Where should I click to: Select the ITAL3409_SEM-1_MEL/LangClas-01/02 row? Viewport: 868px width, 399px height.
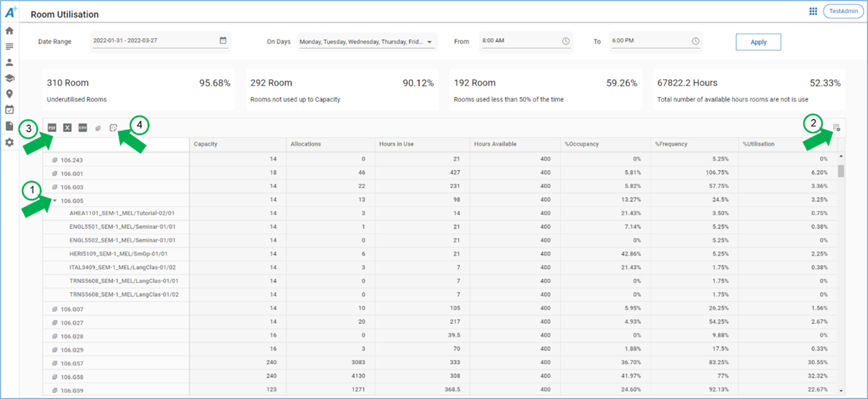pyautogui.click(x=440, y=268)
